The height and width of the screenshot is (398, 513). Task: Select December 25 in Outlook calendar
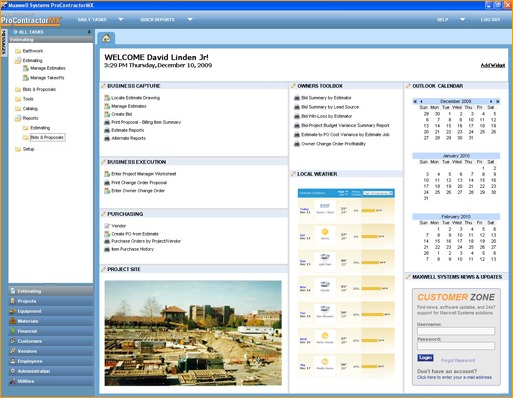tap(482, 132)
